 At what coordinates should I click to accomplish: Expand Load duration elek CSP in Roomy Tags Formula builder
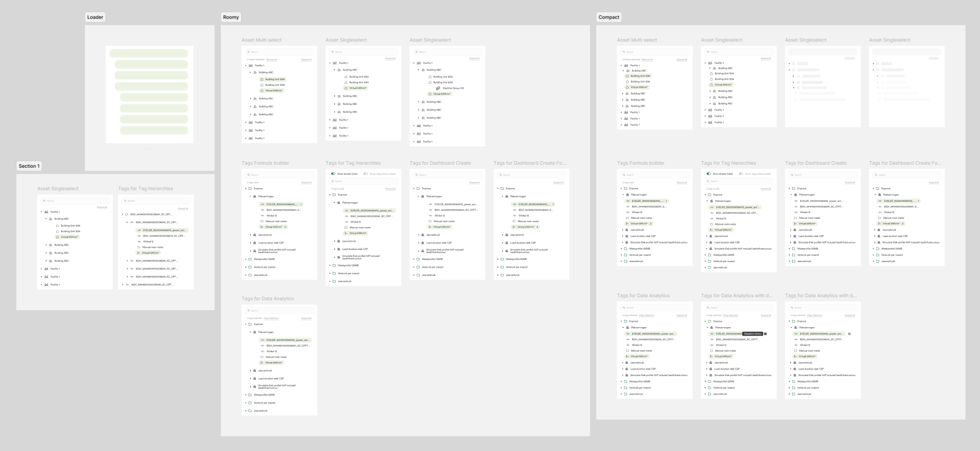tap(250, 243)
